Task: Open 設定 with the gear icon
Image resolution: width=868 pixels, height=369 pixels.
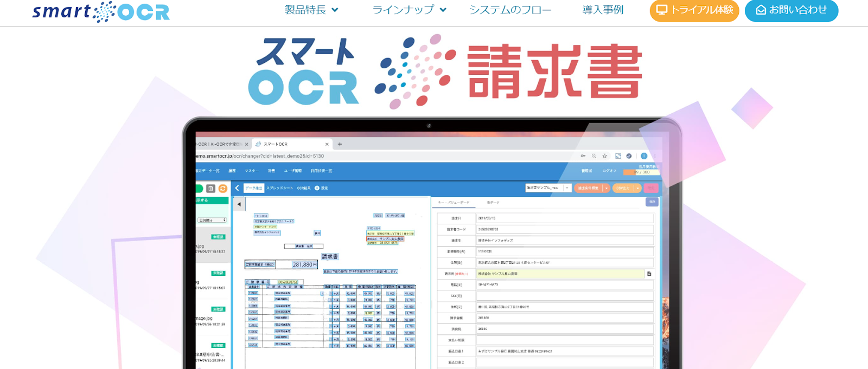Action: point(321,188)
